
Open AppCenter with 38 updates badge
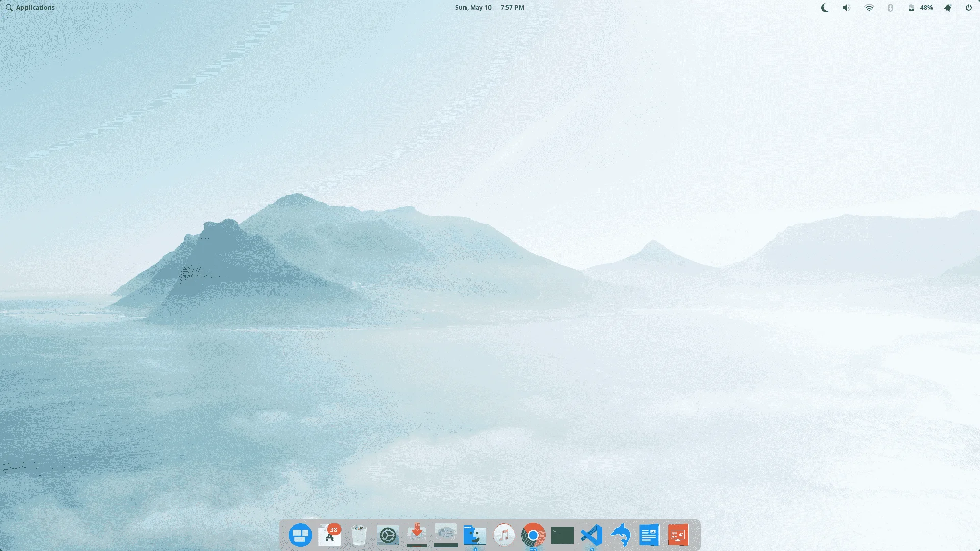(x=330, y=535)
